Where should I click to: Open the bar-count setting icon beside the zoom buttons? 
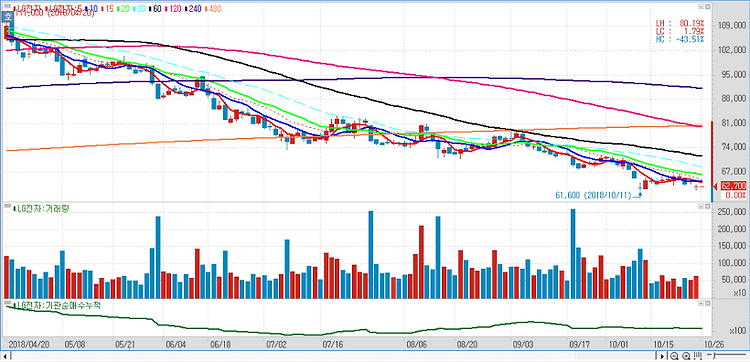click(x=698, y=356)
